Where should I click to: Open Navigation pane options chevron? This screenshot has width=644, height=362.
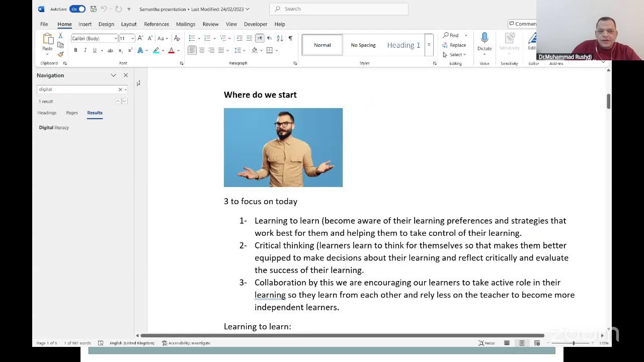(113, 75)
